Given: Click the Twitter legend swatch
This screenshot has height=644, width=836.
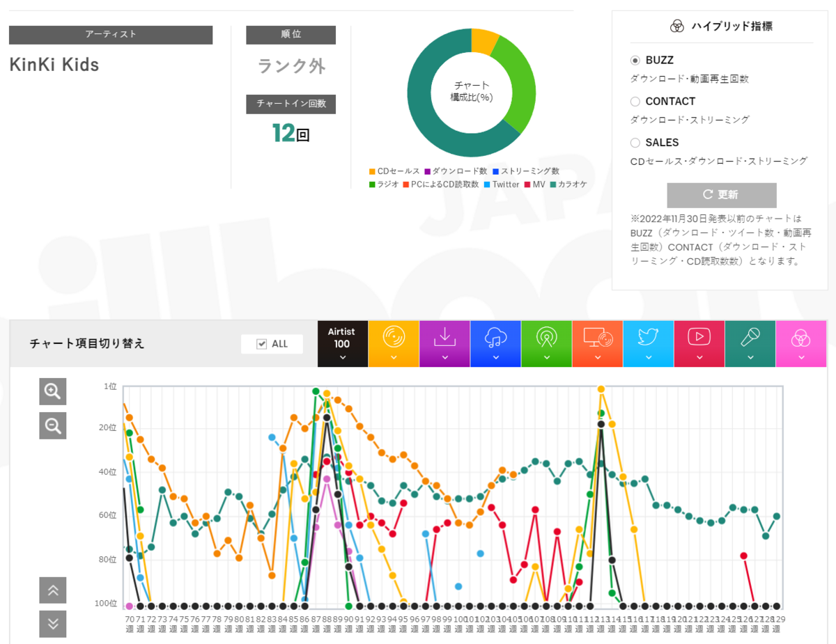Looking at the screenshot, I should pyautogui.click(x=487, y=184).
